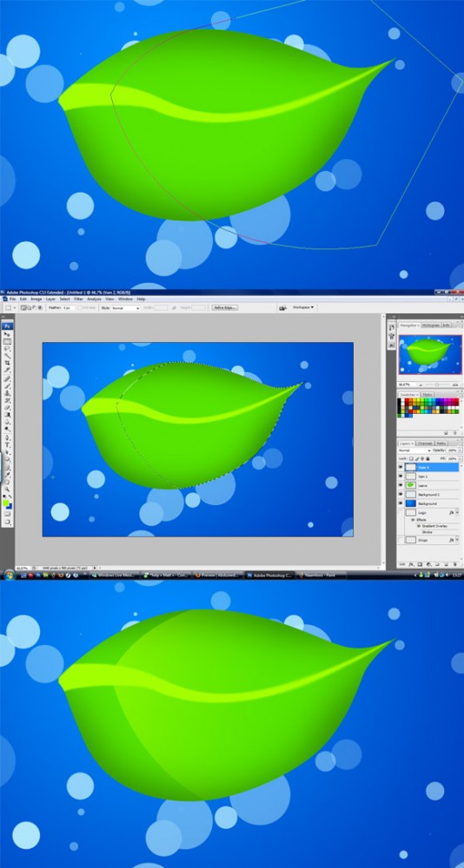Switch to the Paths tab
464x868 pixels.
point(441,444)
